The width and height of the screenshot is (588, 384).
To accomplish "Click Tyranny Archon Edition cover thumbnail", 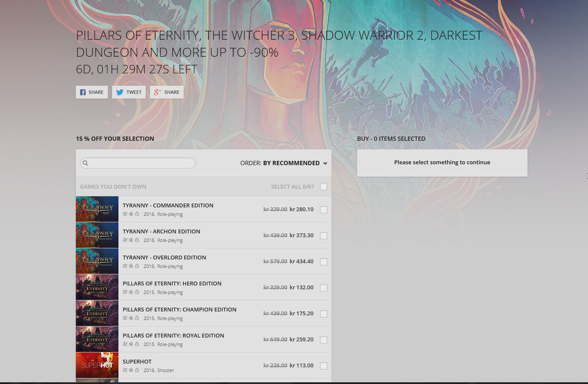I will click(x=97, y=235).
